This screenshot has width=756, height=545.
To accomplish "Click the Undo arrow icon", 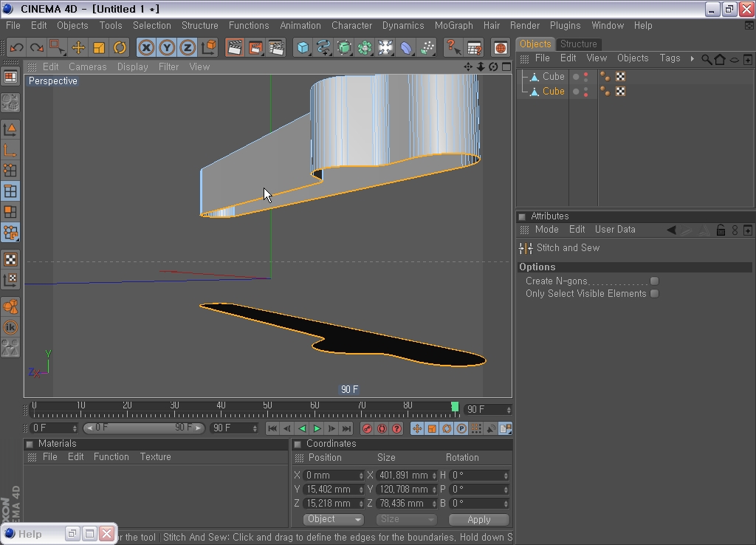I will tap(16, 47).
